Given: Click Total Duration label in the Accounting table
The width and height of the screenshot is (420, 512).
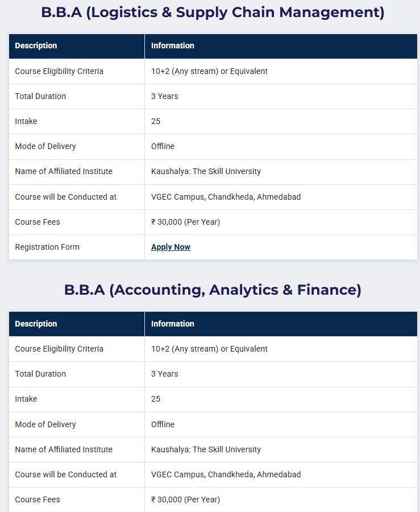Looking at the screenshot, I should [x=40, y=374].
